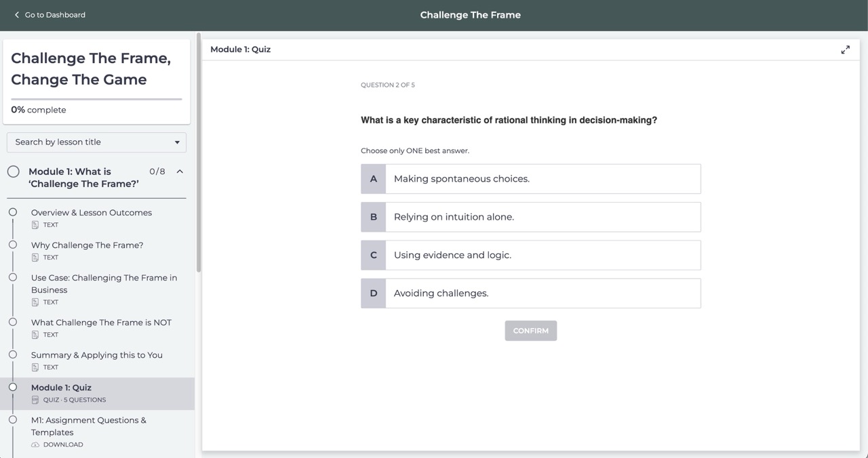This screenshot has width=868, height=458.
Task: Mark Why Challenge The Frame? circle
Action: tap(13, 245)
